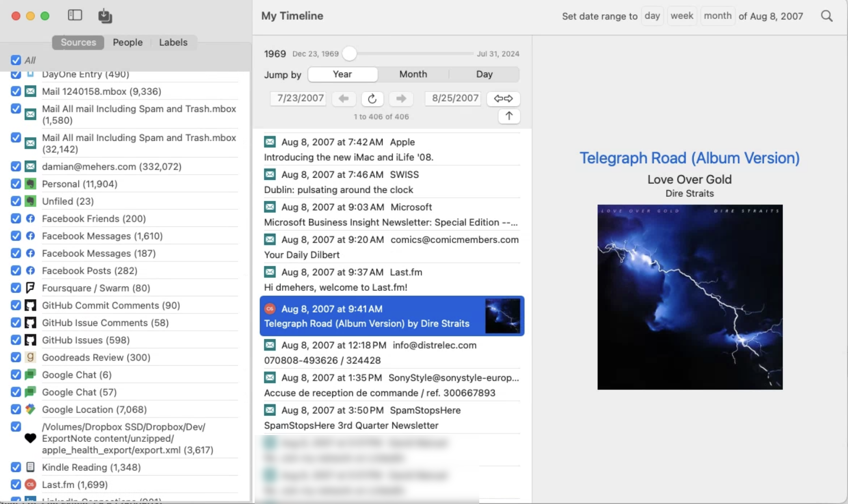The height and width of the screenshot is (504, 848).
Task: Click Goodreads icon beside Goodreads Review
Action: click(x=30, y=358)
